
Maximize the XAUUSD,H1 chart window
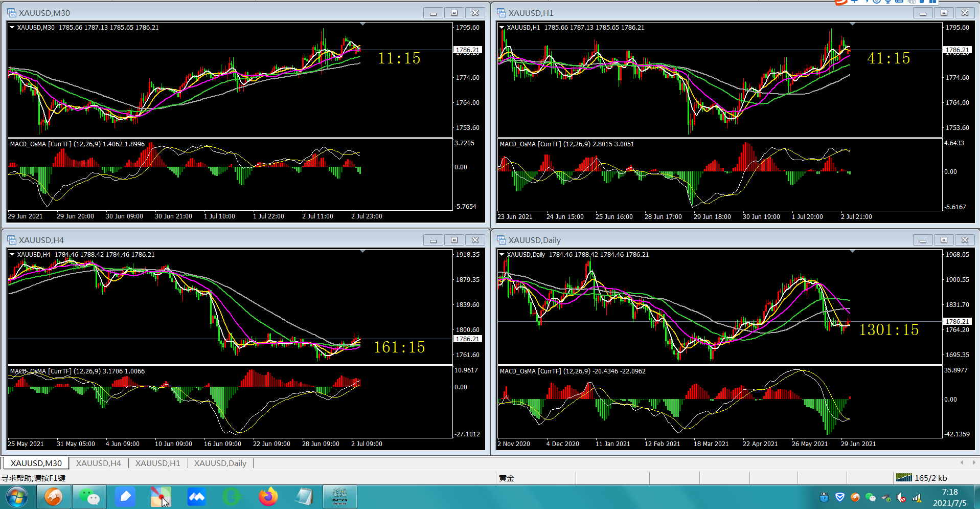click(x=944, y=13)
